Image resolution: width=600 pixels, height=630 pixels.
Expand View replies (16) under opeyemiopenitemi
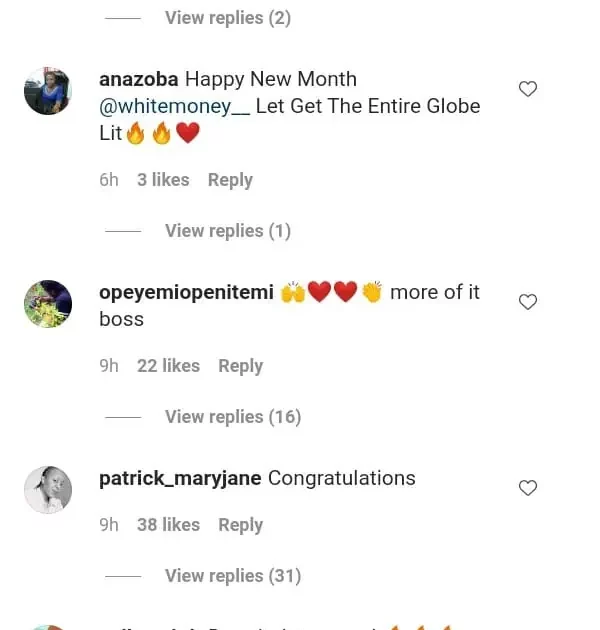[x=232, y=417]
